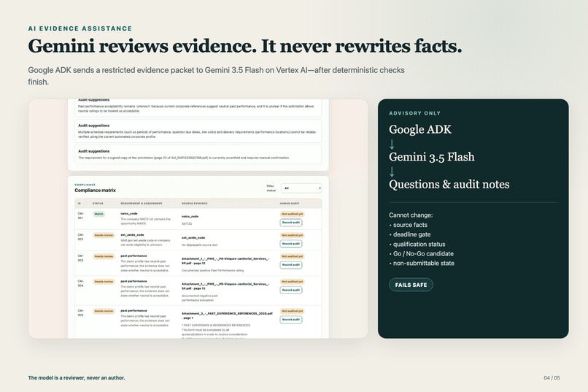Click the audit suggestion about schedule requirements
This screenshot has height=392, width=588.
pos(198,131)
